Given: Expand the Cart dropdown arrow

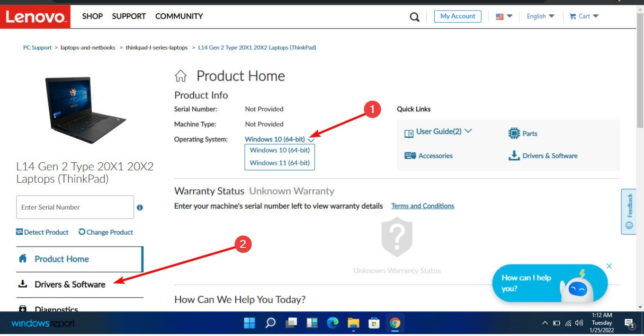Looking at the screenshot, I should 596,16.
